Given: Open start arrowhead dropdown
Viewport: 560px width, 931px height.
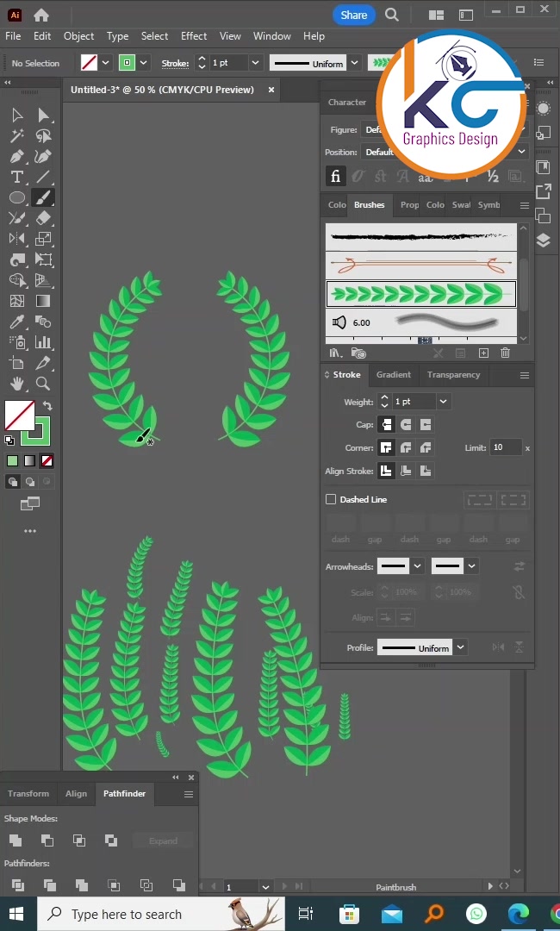Looking at the screenshot, I should (x=417, y=566).
